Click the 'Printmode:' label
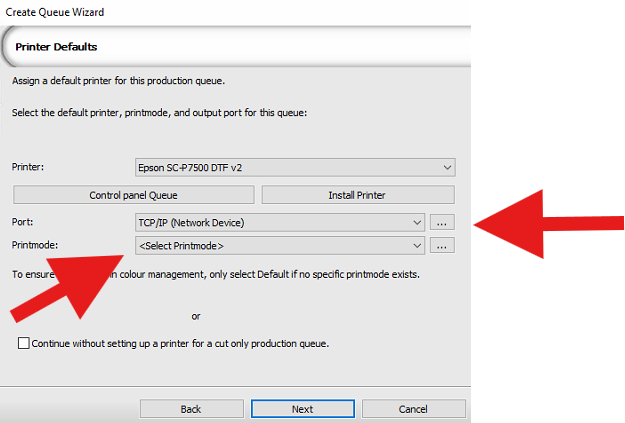This screenshot has width=625, height=423. tap(35, 245)
